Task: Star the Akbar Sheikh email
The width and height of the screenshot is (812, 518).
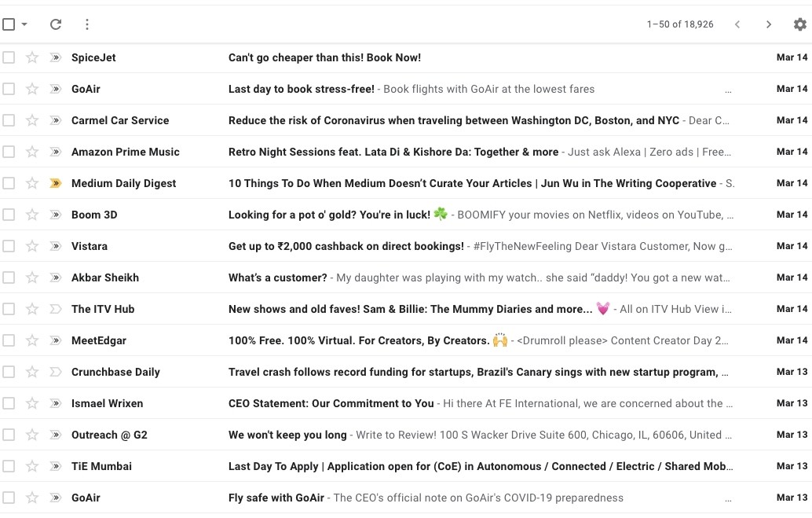Action: coord(32,277)
